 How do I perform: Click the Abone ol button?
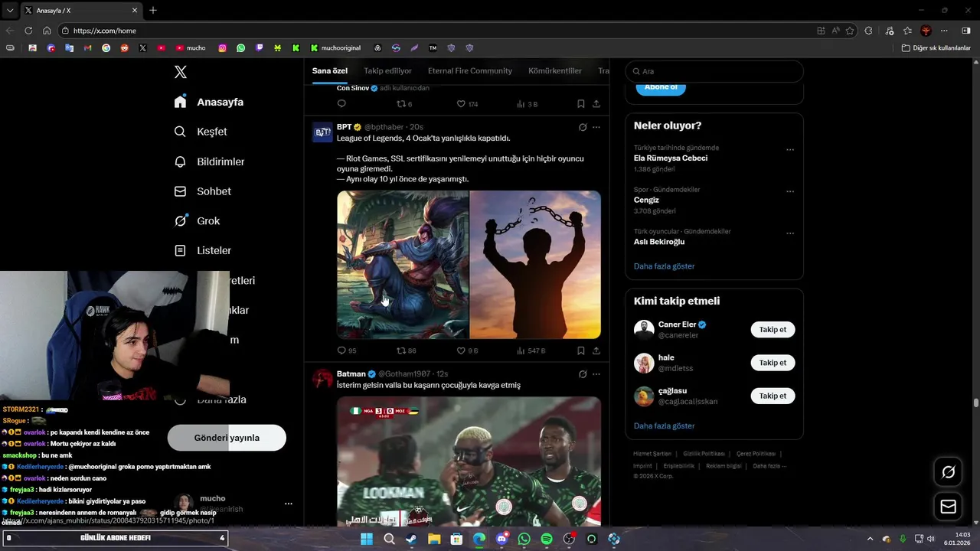(x=661, y=87)
